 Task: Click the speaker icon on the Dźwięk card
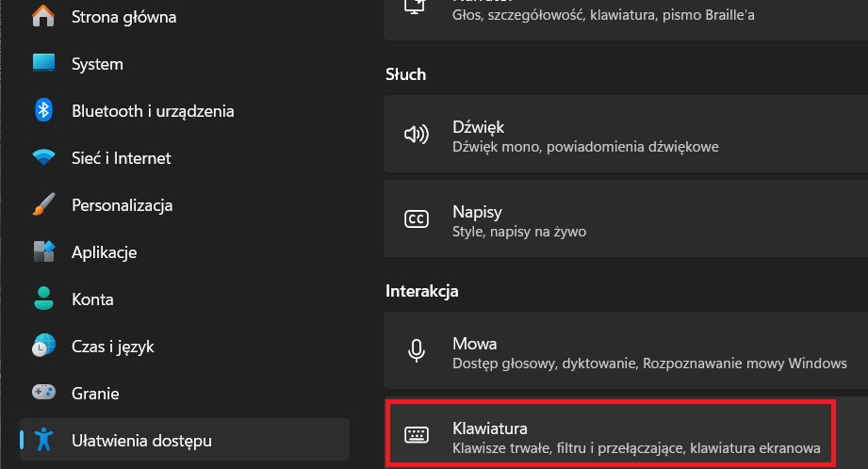click(x=416, y=135)
